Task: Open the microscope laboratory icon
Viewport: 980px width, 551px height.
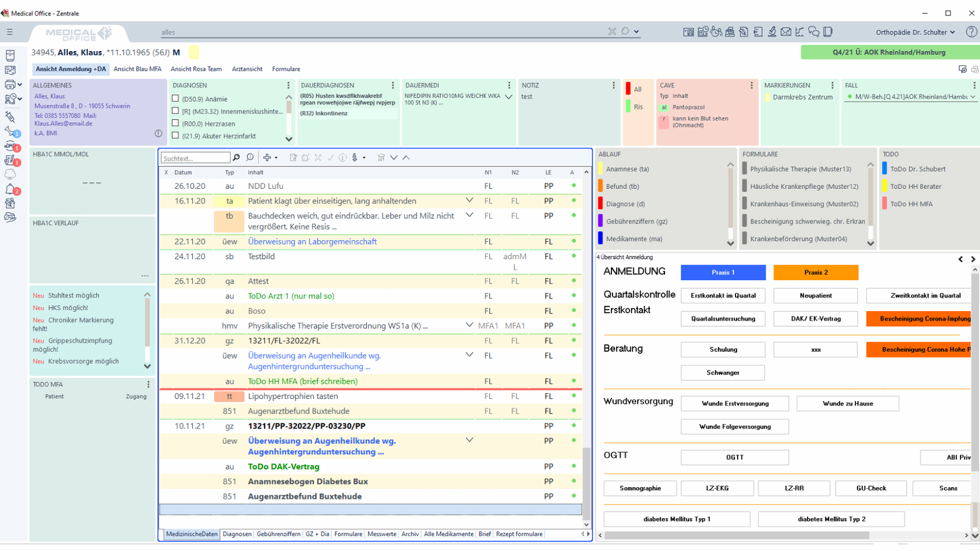Action: [772, 32]
